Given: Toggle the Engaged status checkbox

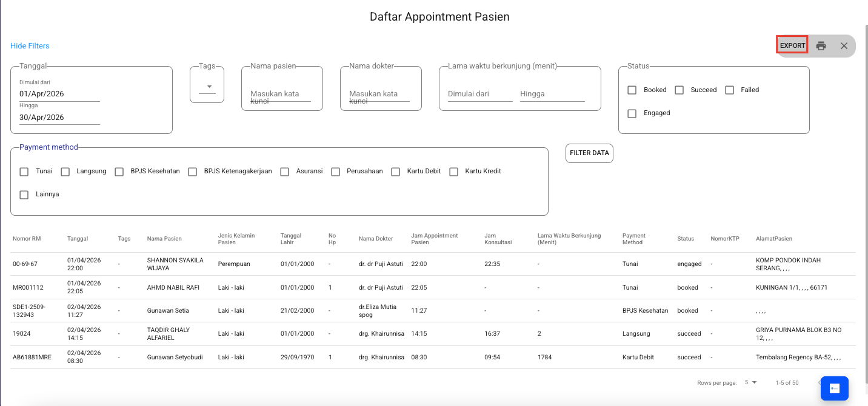Looking at the screenshot, I should coord(632,113).
